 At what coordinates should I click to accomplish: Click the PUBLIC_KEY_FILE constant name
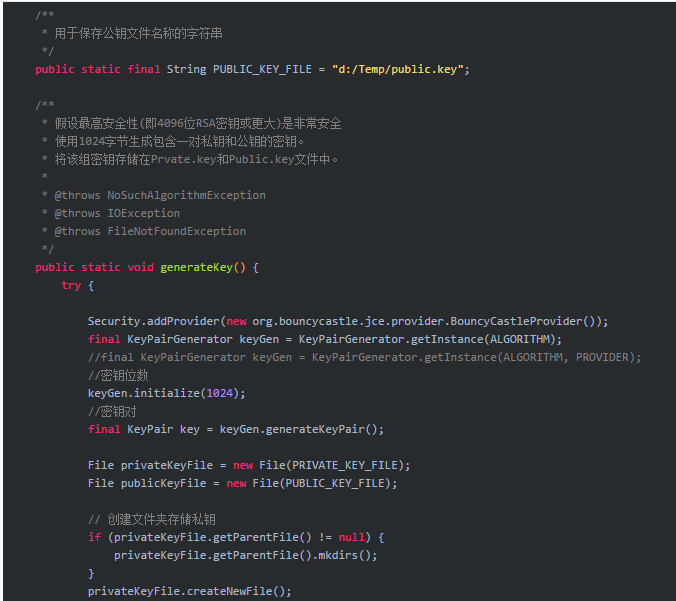click(x=262, y=69)
